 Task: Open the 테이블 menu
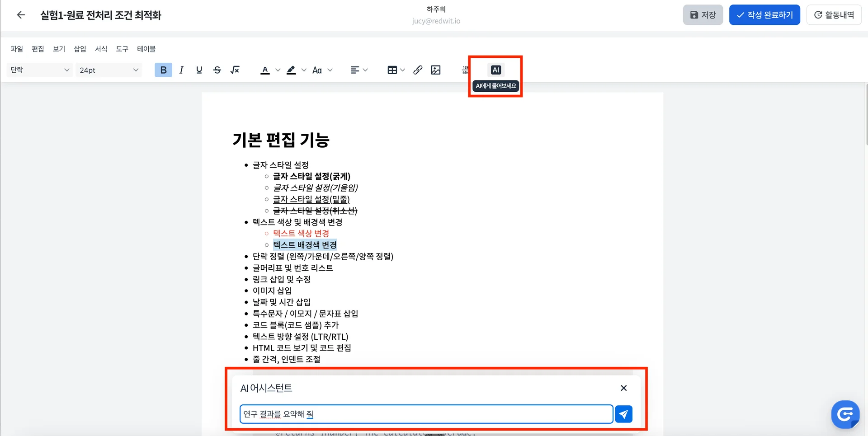click(146, 49)
